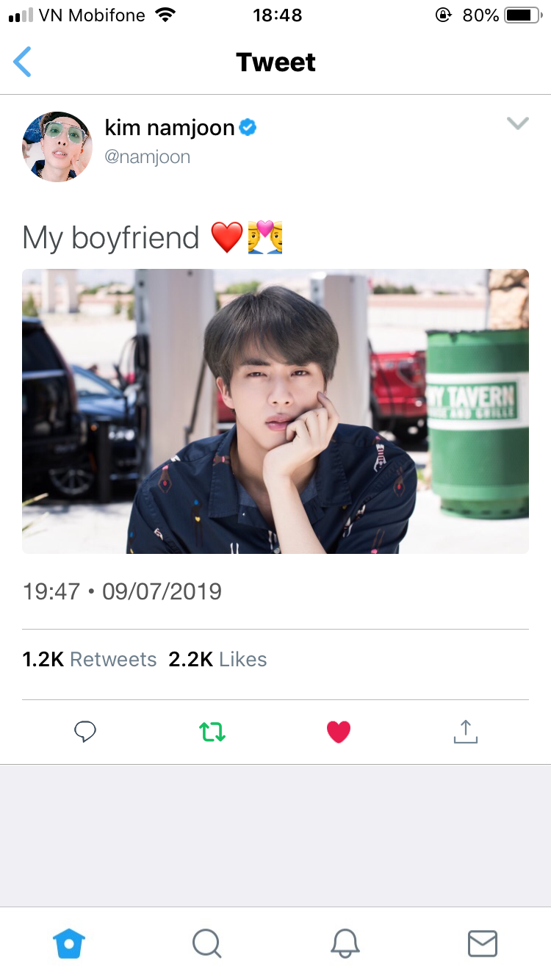The width and height of the screenshot is (551, 980).
Task: Unlike tweet with red heart icon
Action: coord(339,732)
